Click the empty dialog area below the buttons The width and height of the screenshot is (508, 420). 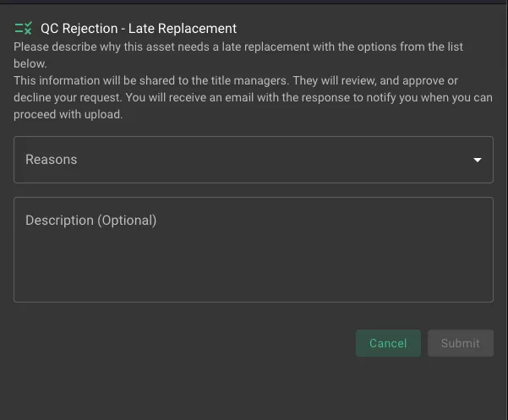[x=254, y=387]
